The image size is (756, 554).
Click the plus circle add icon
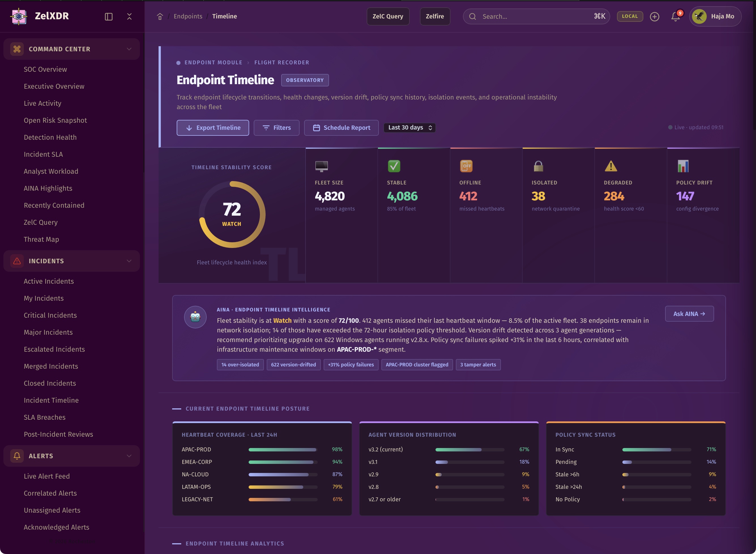point(654,16)
